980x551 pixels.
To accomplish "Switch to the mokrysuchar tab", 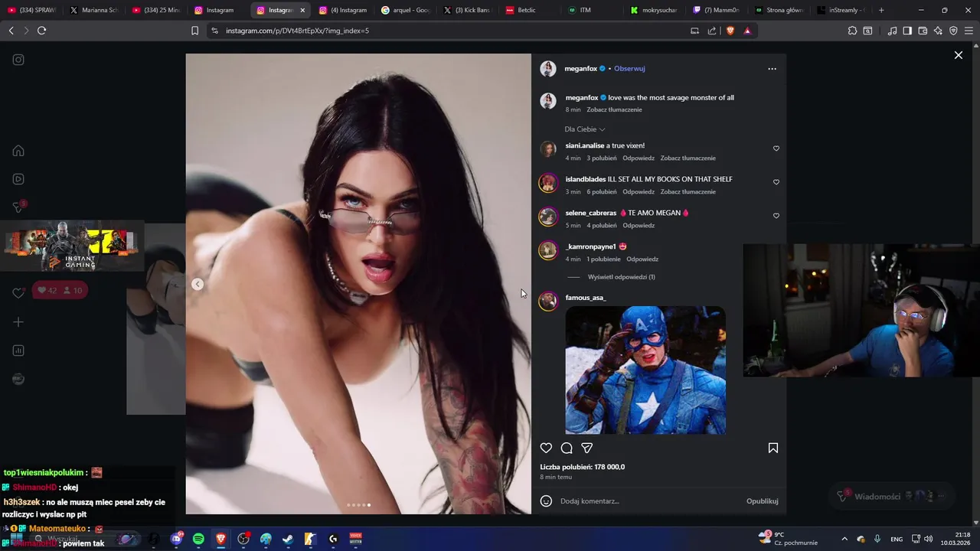I will coord(654,10).
